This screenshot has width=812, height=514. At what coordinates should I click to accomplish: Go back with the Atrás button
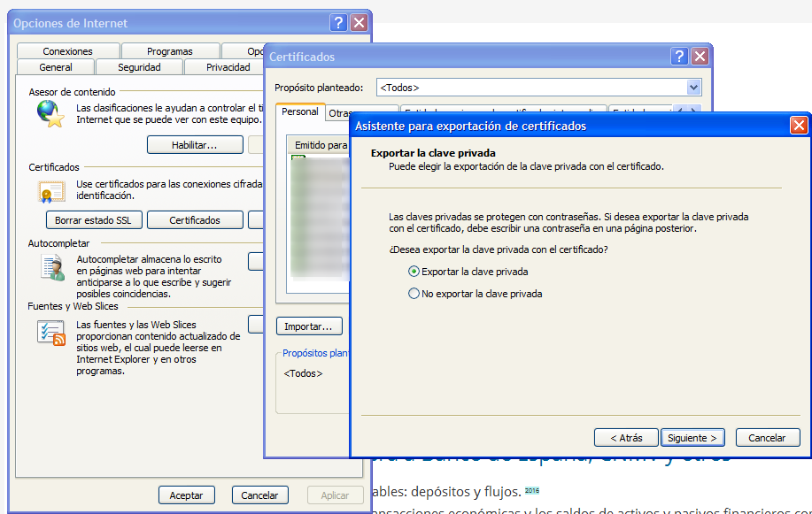626,437
